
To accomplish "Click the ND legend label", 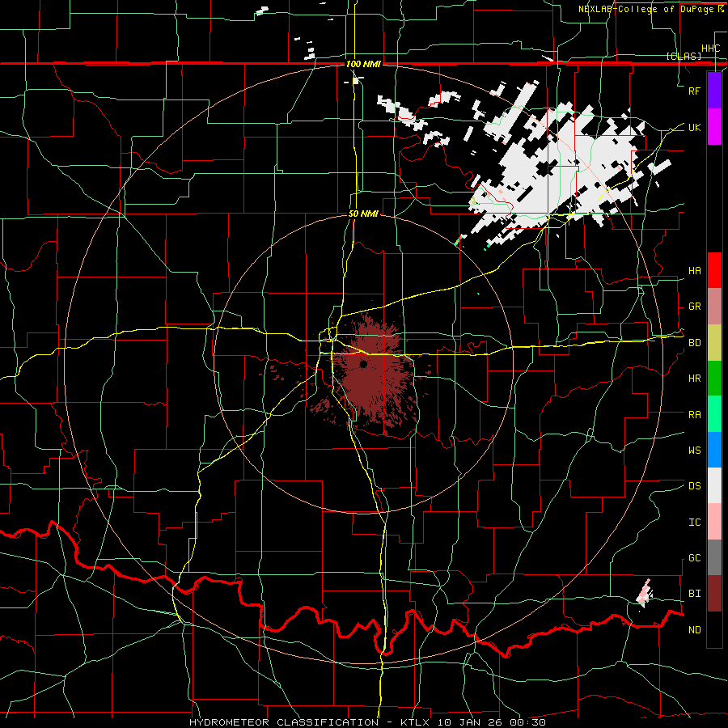I will (x=694, y=629).
